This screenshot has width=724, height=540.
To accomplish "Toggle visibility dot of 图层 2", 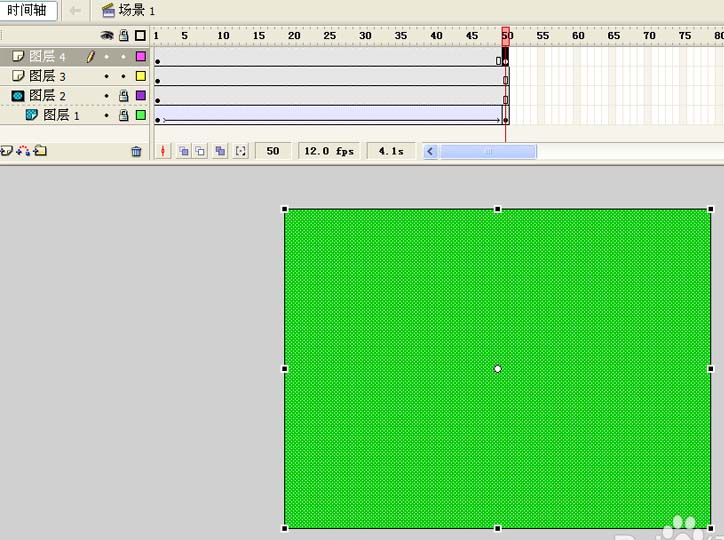I will [x=107, y=96].
